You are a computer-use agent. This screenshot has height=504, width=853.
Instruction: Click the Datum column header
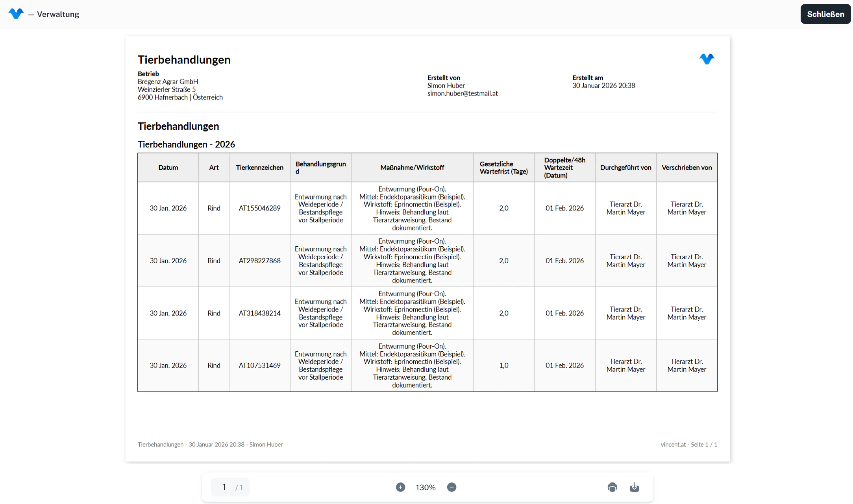coord(168,168)
